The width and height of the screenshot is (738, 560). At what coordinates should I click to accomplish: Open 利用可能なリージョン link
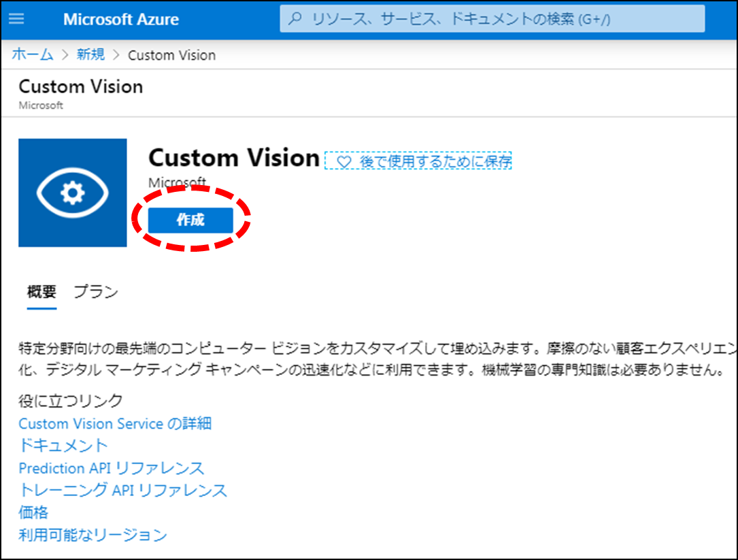[93, 535]
